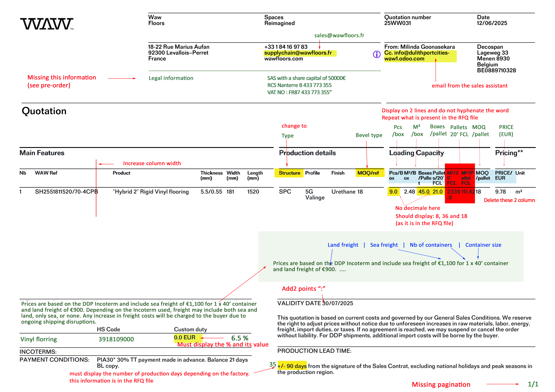Click the quotation number 25WW031

coord(397,23)
